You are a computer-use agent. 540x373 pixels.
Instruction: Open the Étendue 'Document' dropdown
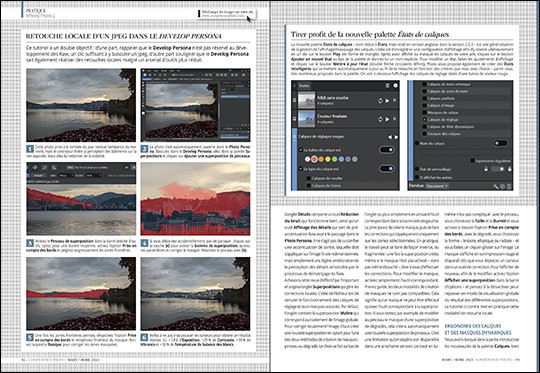click(437, 186)
